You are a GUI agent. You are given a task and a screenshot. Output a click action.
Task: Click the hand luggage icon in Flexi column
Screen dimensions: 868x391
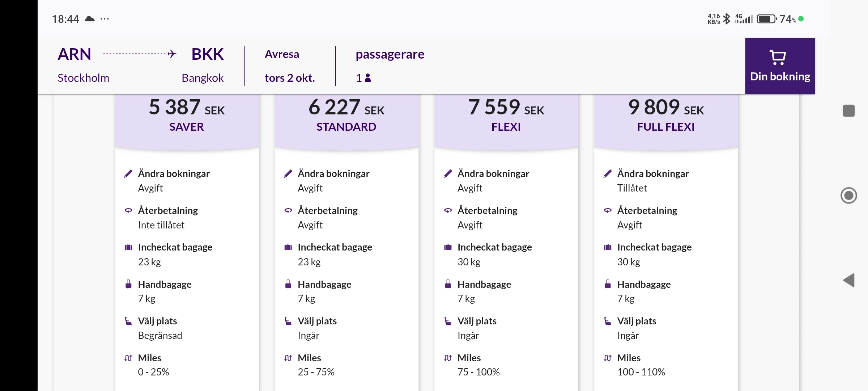[x=448, y=285]
